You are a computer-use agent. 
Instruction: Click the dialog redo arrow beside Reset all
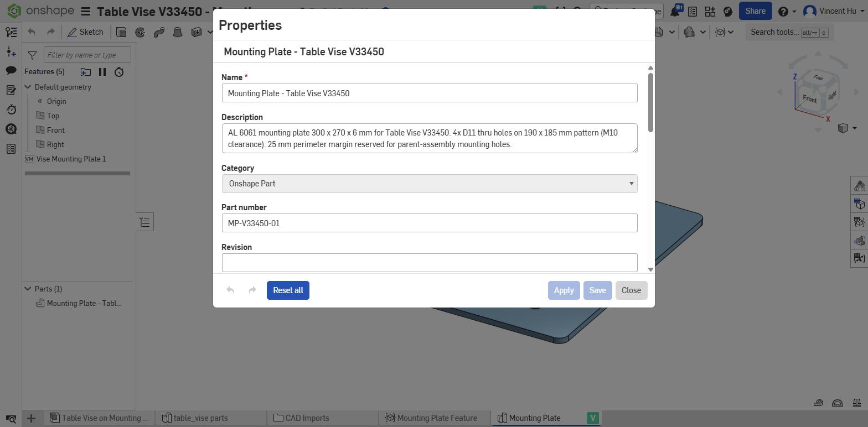click(252, 290)
